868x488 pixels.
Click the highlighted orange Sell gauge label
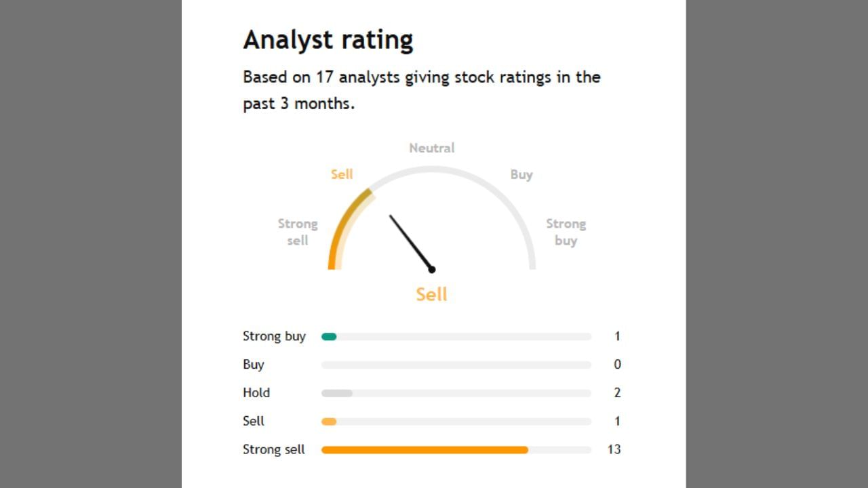342,174
